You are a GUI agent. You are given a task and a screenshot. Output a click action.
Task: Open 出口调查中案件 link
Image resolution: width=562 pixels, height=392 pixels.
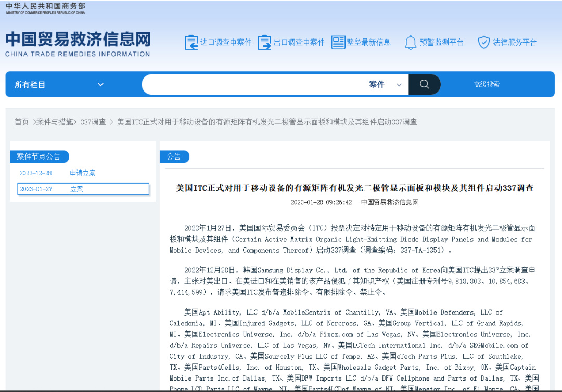pos(299,43)
